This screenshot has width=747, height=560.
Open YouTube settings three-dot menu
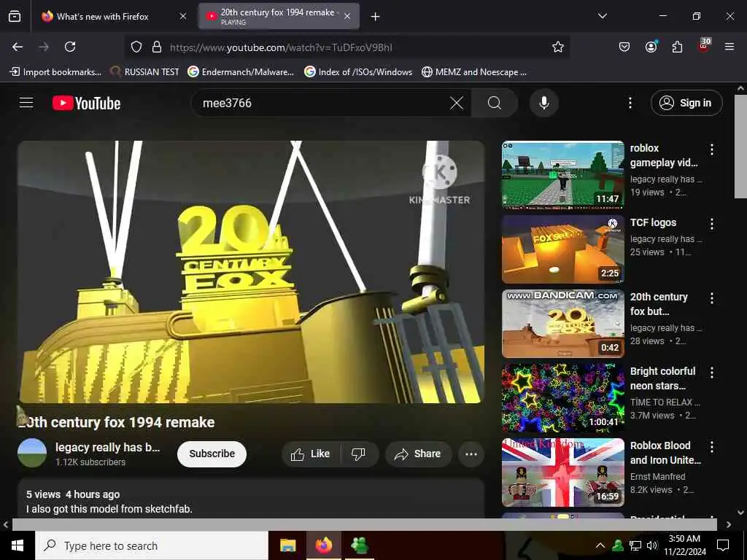point(630,103)
